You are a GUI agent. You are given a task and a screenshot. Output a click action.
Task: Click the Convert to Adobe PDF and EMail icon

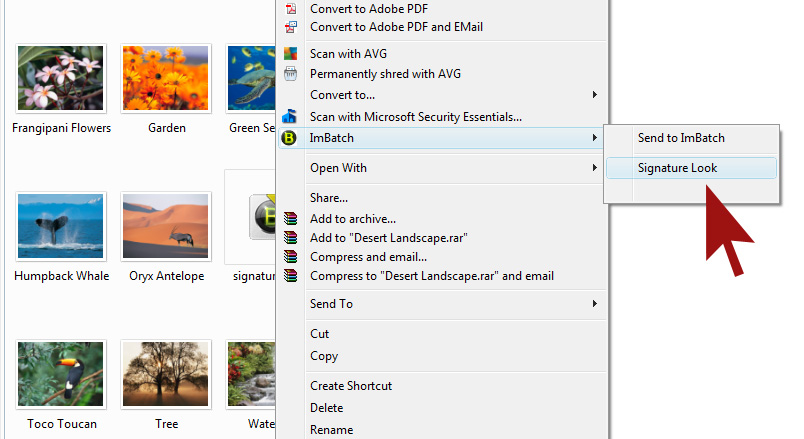point(291,27)
